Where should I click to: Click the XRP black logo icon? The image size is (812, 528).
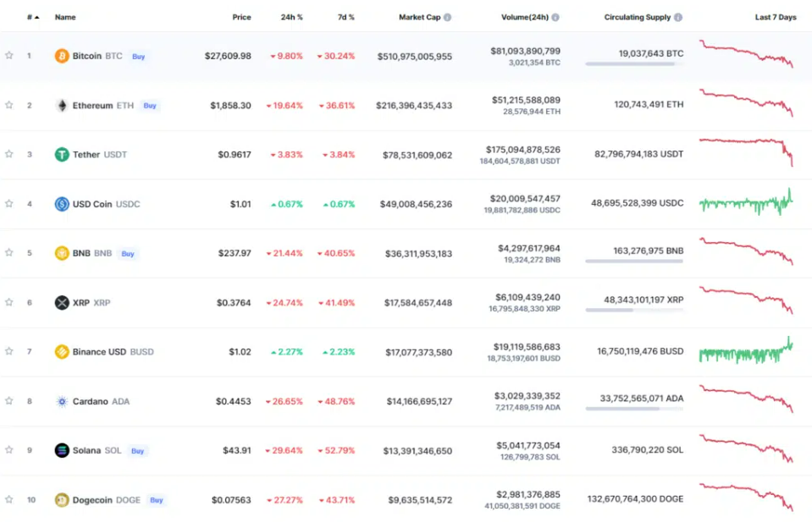point(62,302)
